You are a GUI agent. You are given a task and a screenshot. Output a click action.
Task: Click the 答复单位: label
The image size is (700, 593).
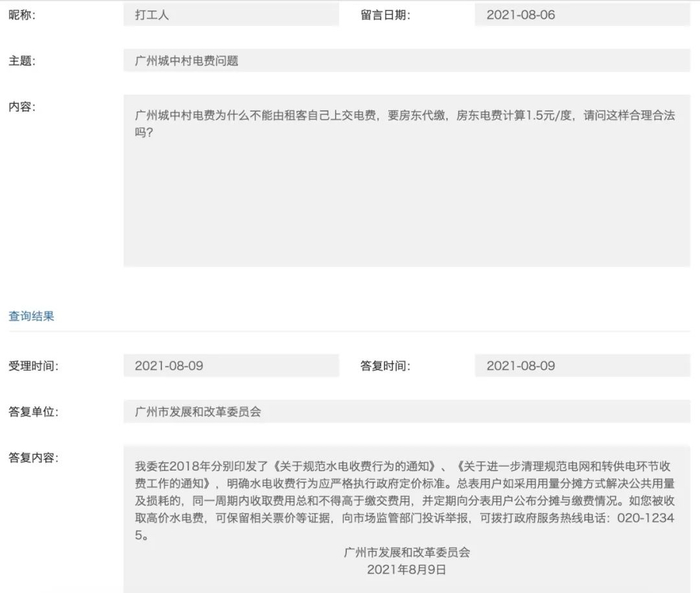click(x=33, y=411)
